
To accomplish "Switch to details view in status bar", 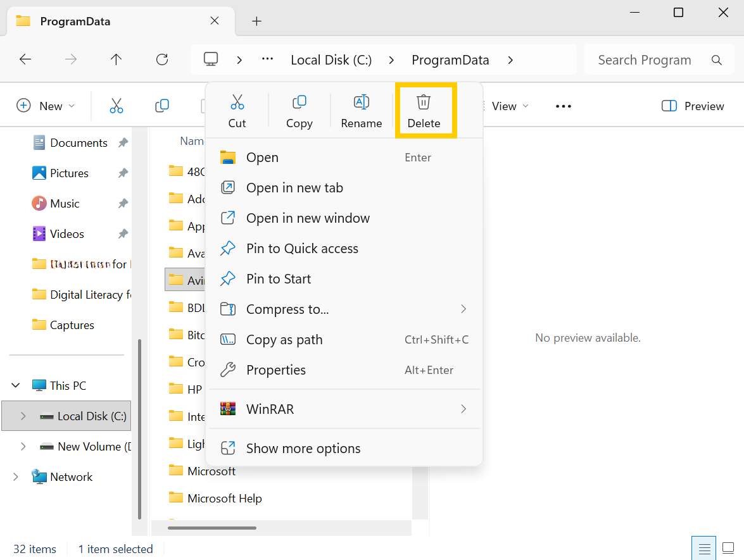I will point(704,549).
